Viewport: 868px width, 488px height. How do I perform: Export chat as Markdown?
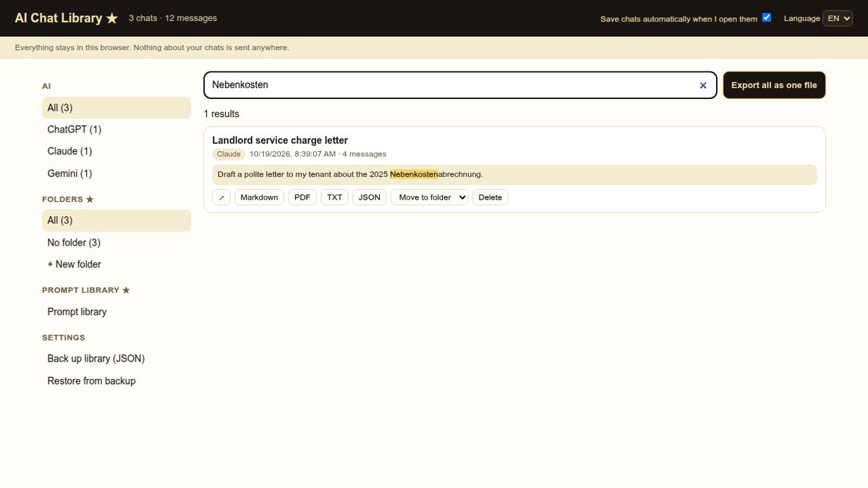click(x=259, y=197)
